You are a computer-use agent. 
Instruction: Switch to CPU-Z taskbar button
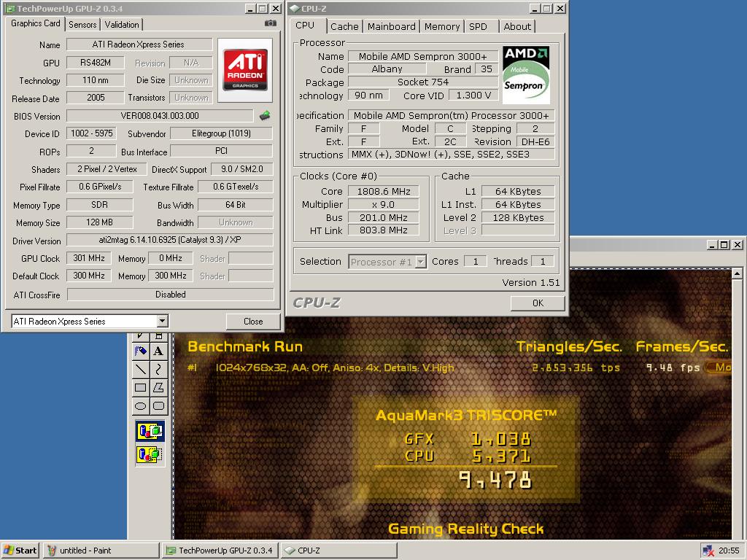pos(338,550)
